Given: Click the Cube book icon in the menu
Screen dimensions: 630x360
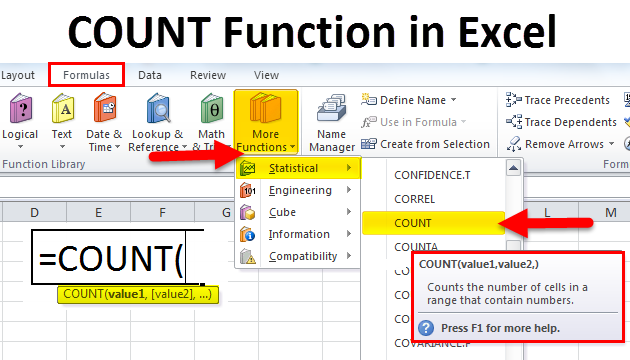Looking at the screenshot, I should coord(248,212).
